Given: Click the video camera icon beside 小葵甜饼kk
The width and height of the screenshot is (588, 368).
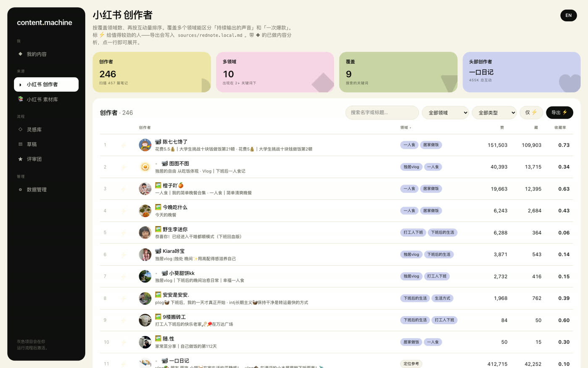Looking at the screenshot, I should point(165,273).
